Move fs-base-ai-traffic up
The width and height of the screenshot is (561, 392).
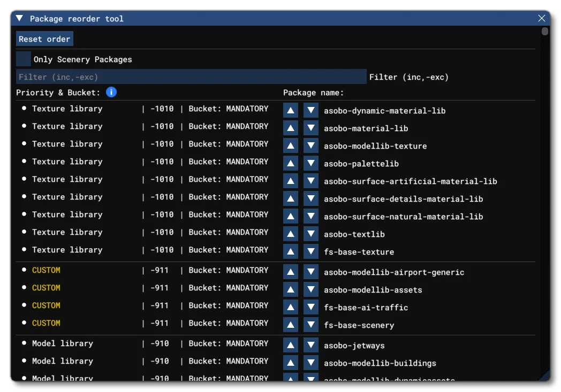[x=291, y=308]
